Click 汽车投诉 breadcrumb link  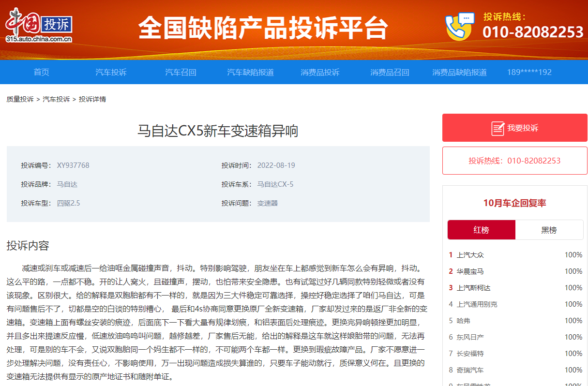56,99
